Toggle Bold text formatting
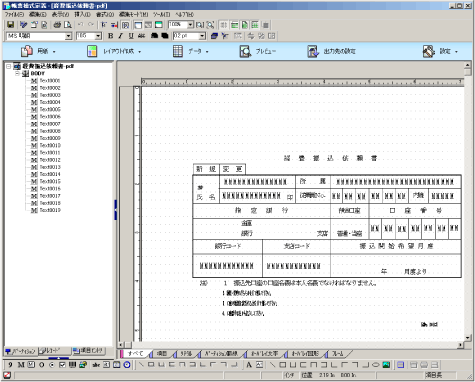 pos(111,36)
